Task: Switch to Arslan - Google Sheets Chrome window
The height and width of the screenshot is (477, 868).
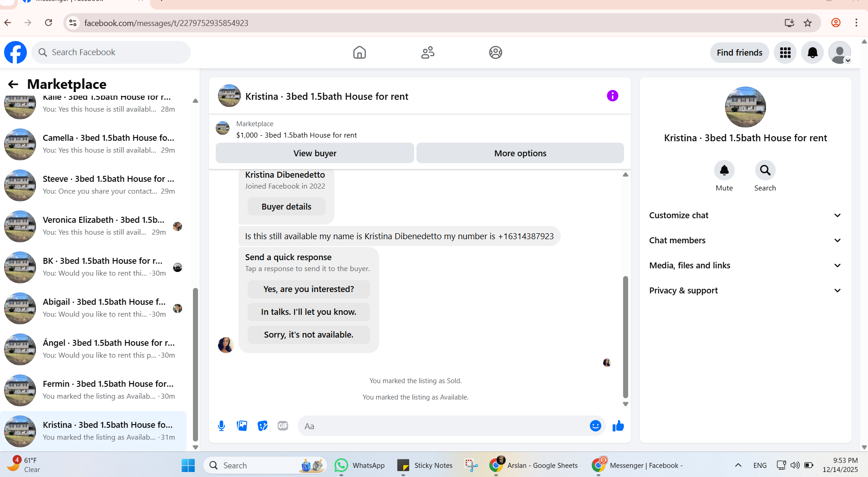Action: (533, 465)
